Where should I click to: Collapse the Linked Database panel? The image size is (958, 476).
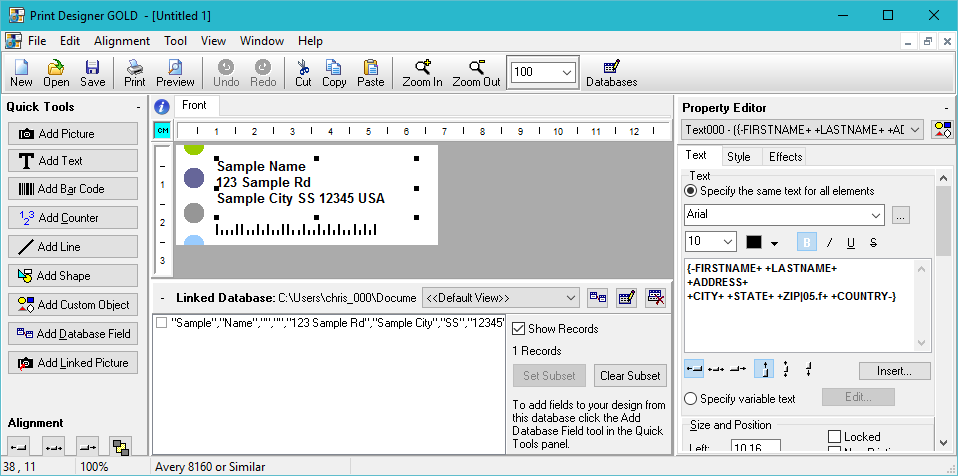163,298
